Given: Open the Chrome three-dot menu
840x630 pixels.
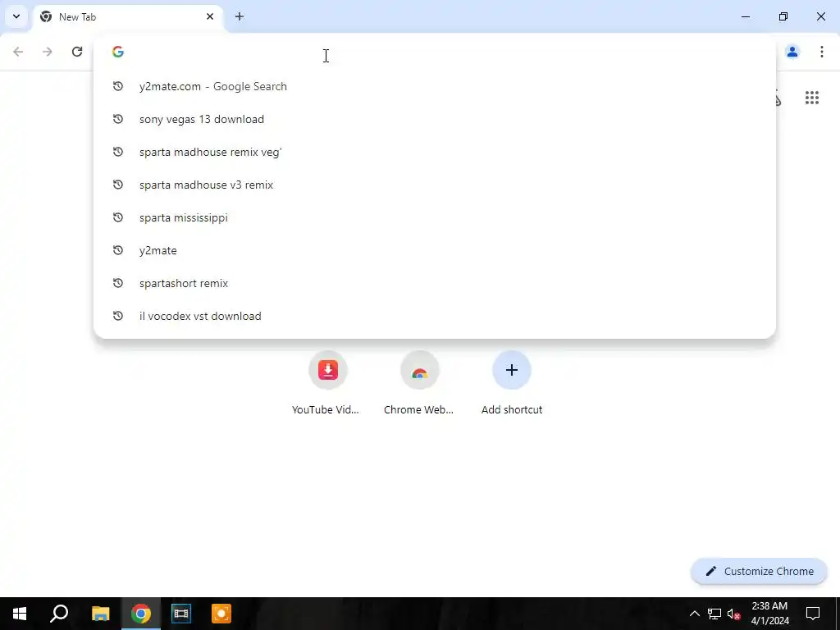Looking at the screenshot, I should click(822, 52).
